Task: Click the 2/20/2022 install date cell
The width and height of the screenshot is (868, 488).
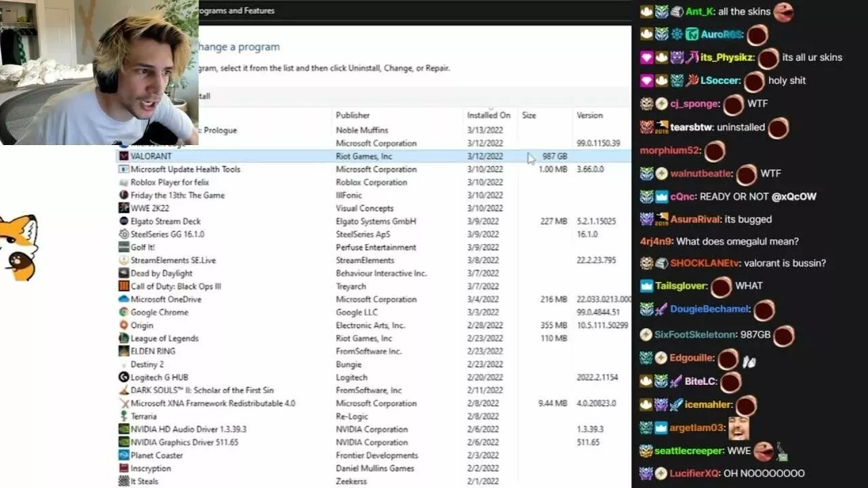Action: tap(485, 378)
